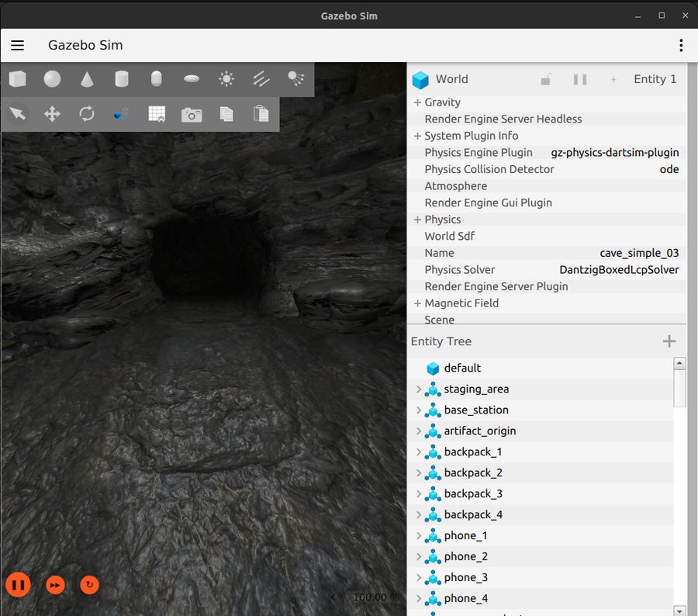Click the DantzigBoxedLcpSolver value

619,270
